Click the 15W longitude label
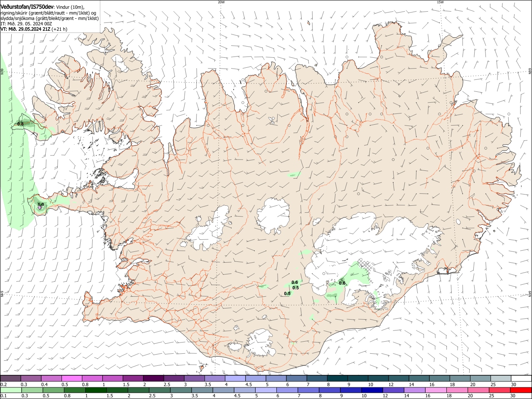Image resolution: width=532 pixels, height=399 pixels. 440,2
